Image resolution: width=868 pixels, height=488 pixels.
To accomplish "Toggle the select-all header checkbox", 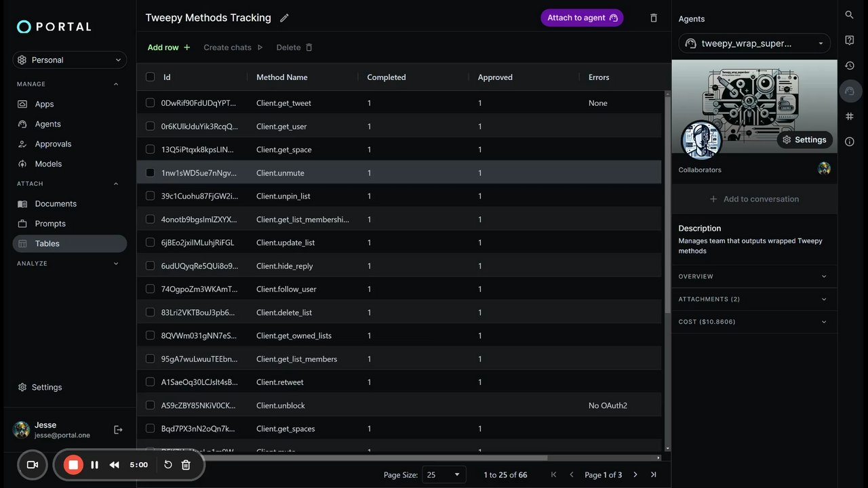I will [151, 77].
